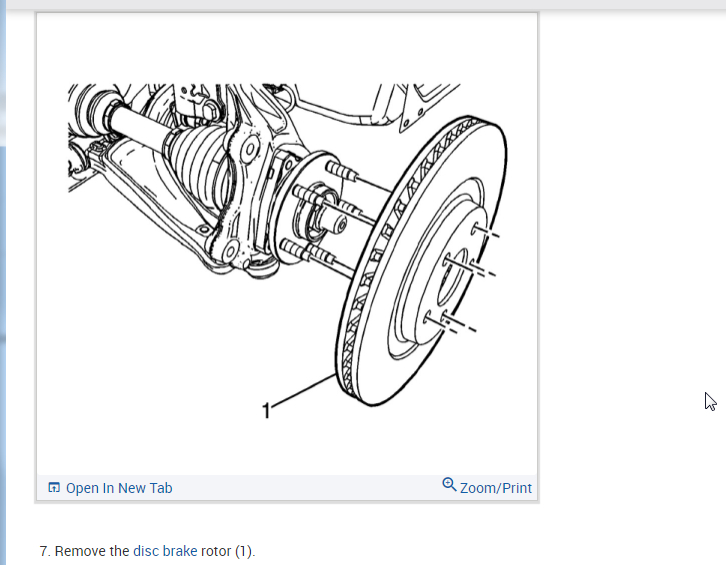
Task: Click the Open In New Tab arrow icon
Action: point(54,488)
